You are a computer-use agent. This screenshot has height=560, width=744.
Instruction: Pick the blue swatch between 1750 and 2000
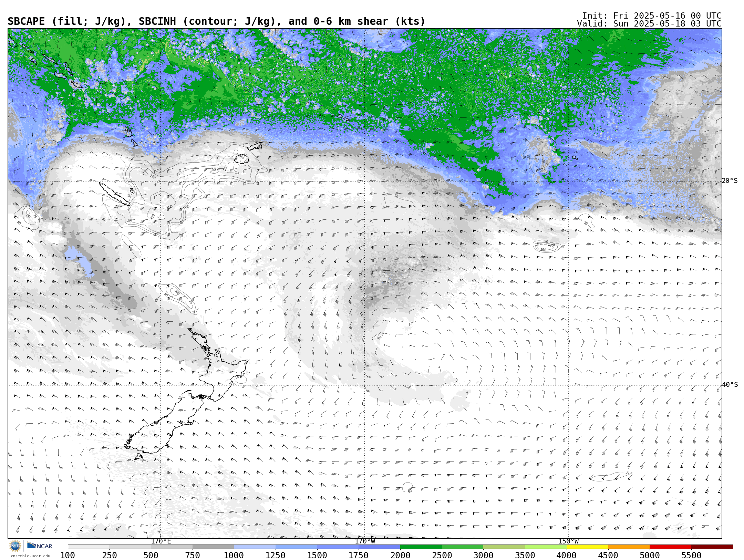(x=380, y=547)
